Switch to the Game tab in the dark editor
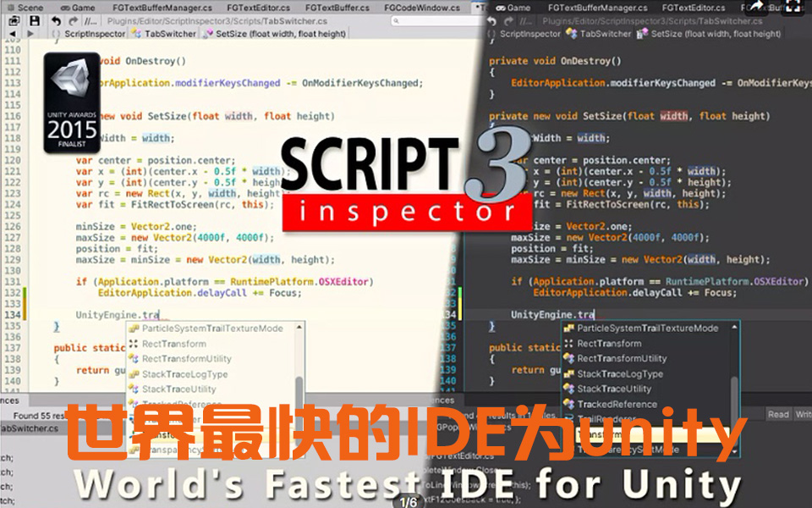The height and width of the screenshot is (508, 812). pyautogui.click(x=513, y=8)
